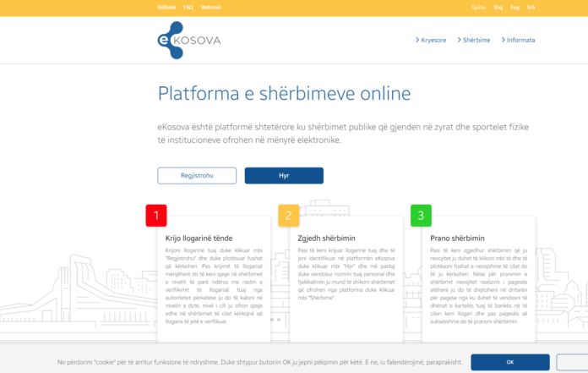Open the Webmail link

(x=210, y=7)
